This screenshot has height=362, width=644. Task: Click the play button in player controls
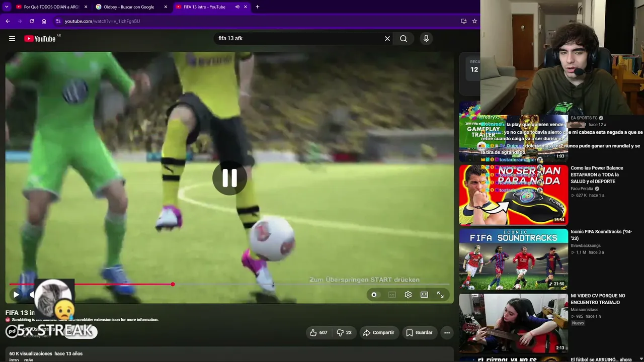[16, 295]
